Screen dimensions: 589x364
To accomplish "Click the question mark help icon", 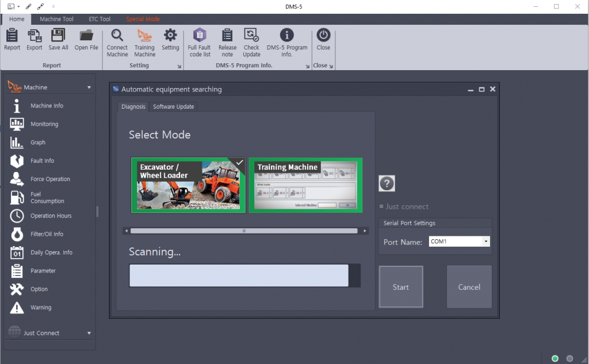I will (x=387, y=183).
